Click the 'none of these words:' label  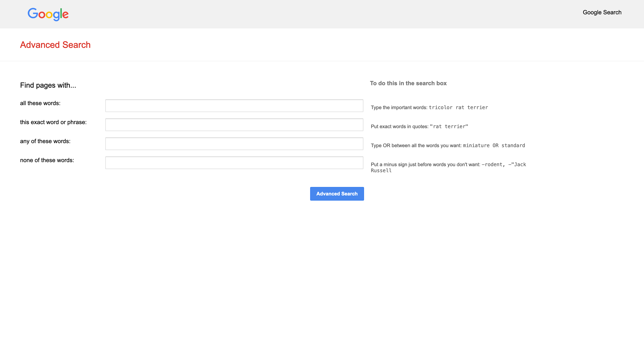[47, 160]
